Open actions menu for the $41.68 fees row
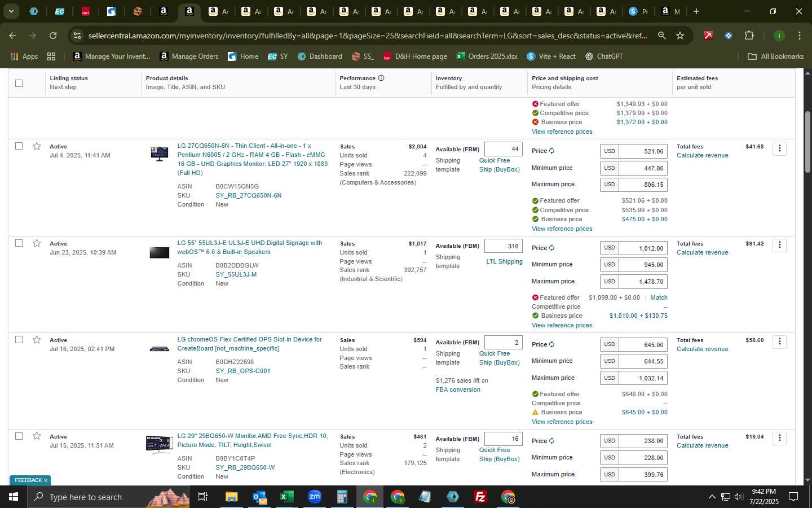812x508 pixels. [779, 148]
